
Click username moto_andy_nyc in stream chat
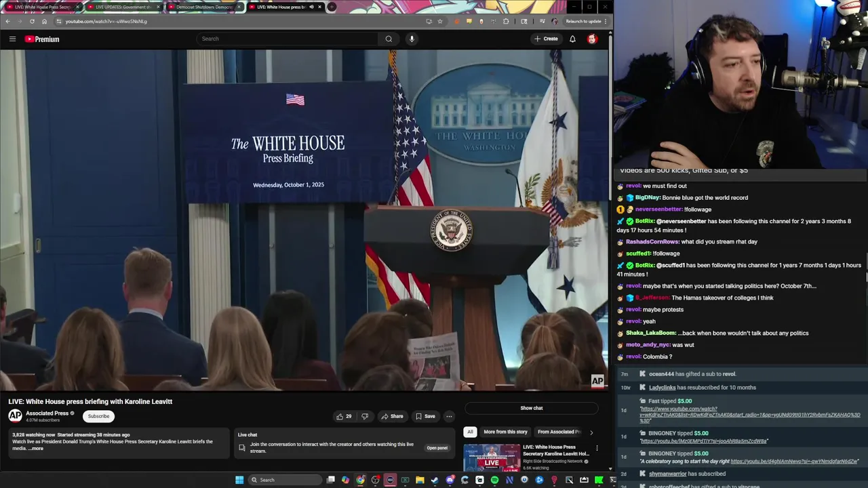(x=648, y=345)
